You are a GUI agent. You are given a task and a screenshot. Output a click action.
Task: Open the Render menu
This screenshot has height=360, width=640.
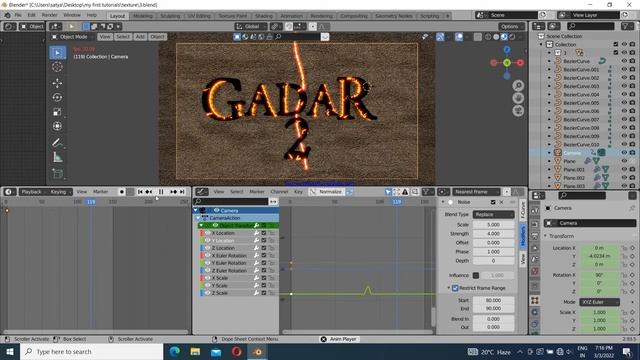tap(49, 15)
